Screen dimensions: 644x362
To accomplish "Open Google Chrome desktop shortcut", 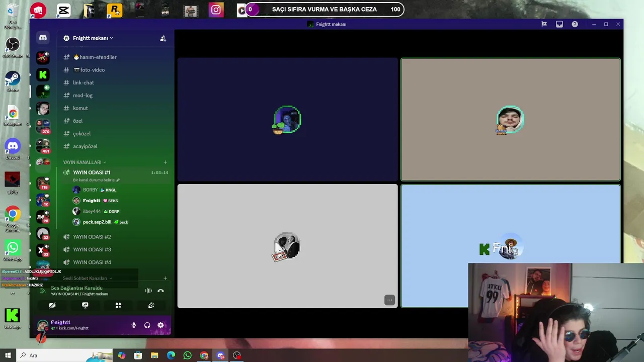I will tap(13, 218).
